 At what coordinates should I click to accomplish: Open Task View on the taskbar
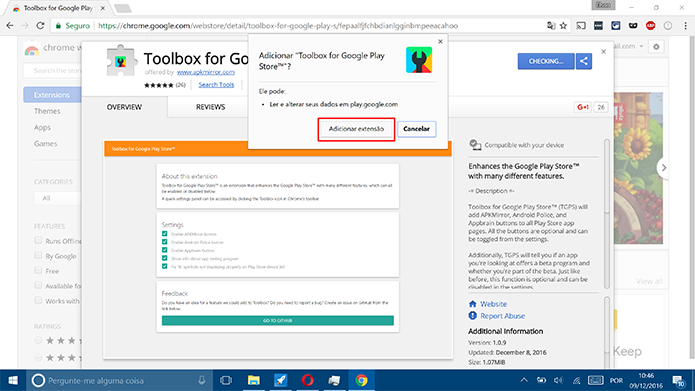pos(226,380)
